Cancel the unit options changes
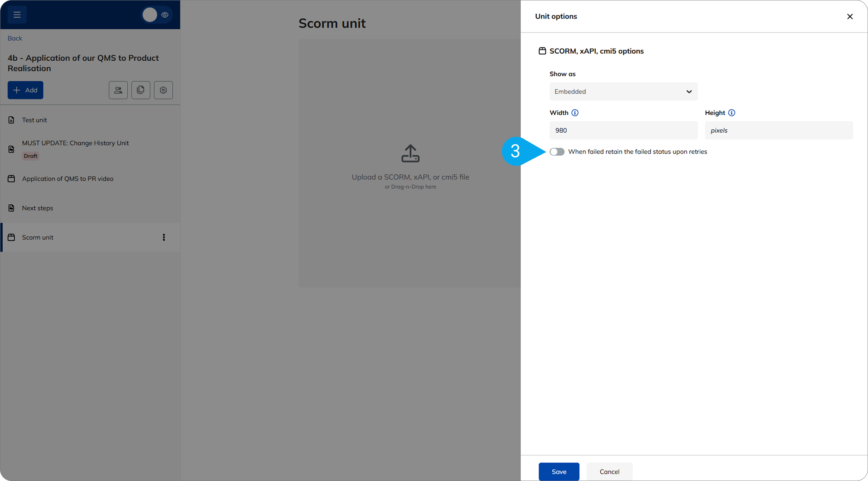This screenshot has width=868, height=481. [609, 472]
